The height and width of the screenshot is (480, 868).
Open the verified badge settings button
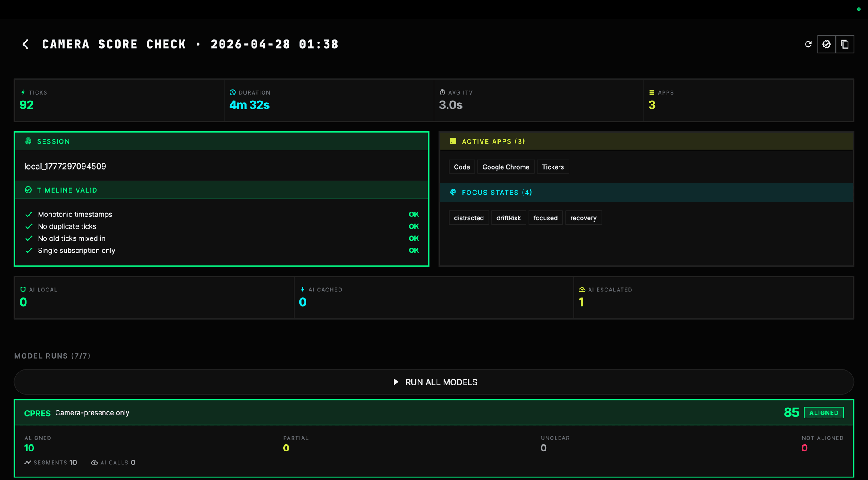click(x=826, y=44)
